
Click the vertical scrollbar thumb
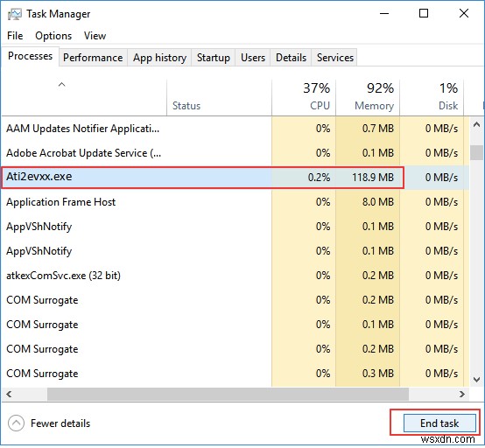pos(476,152)
